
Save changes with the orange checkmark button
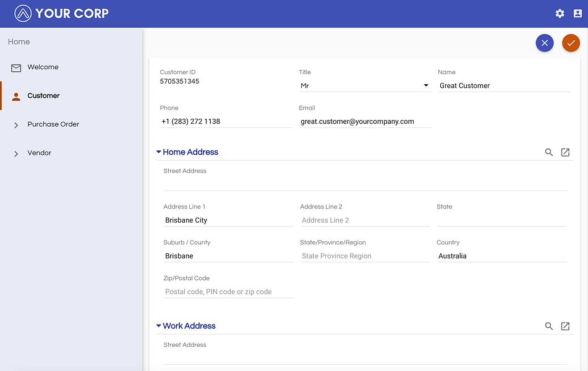571,43
